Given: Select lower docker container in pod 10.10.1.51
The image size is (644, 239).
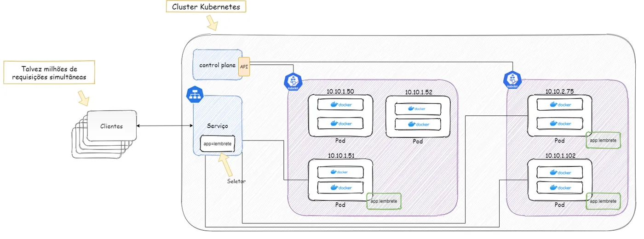Looking at the screenshot, I should 340,188.
